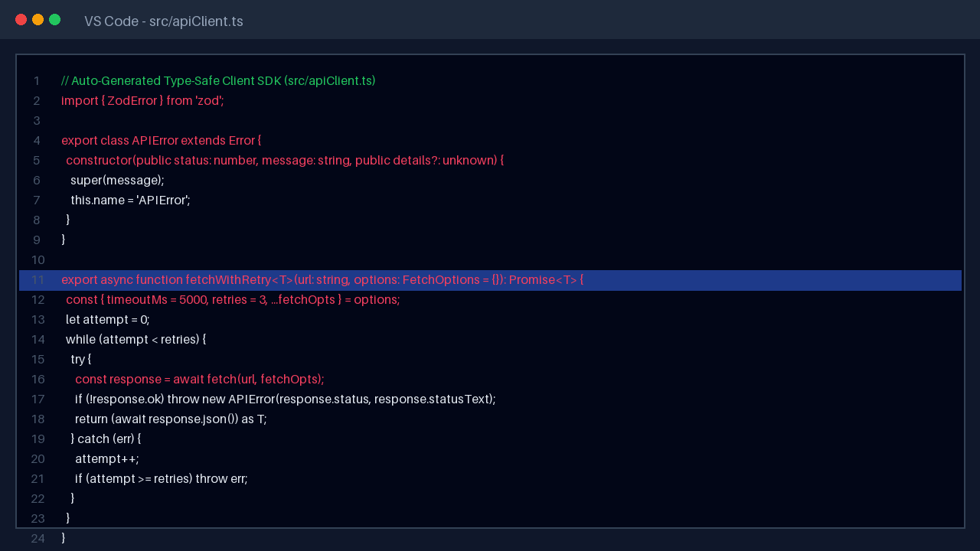Screen dimensions: 980x551
Task: Select the highlighted fetchWithRetry function declaration
Action: click(490, 280)
